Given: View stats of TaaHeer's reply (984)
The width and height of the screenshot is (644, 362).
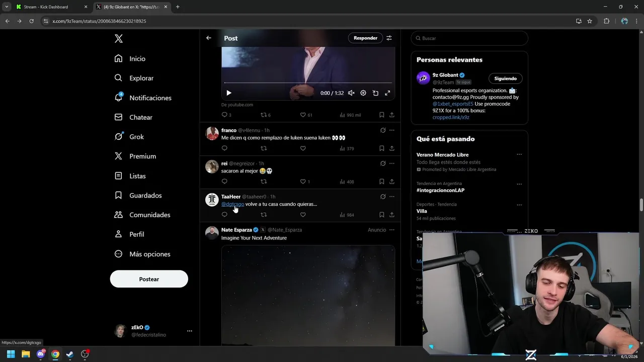Looking at the screenshot, I should (x=347, y=215).
